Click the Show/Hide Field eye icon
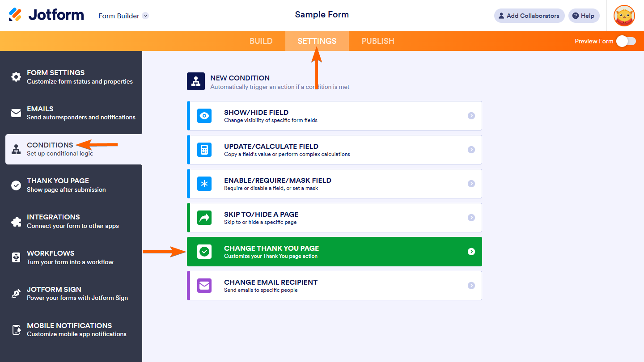This screenshot has width=644, height=362. (204, 116)
